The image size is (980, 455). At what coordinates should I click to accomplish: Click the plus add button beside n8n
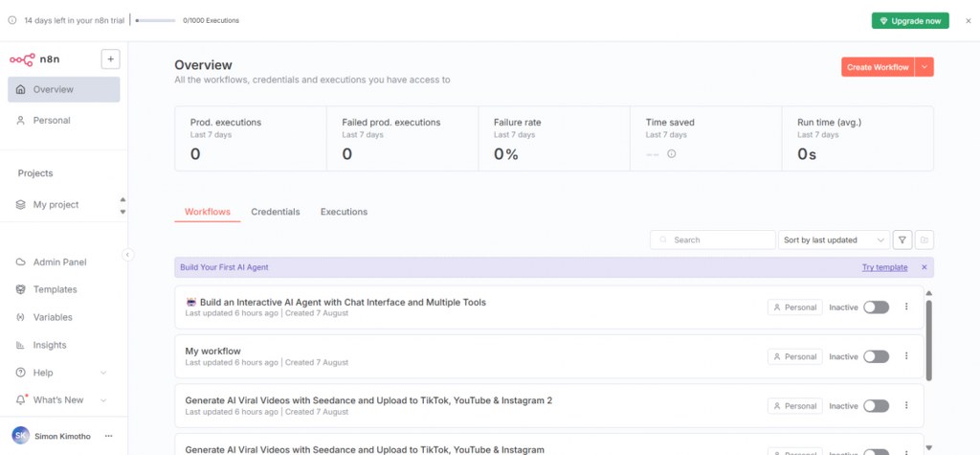pyautogui.click(x=111, y=59)
